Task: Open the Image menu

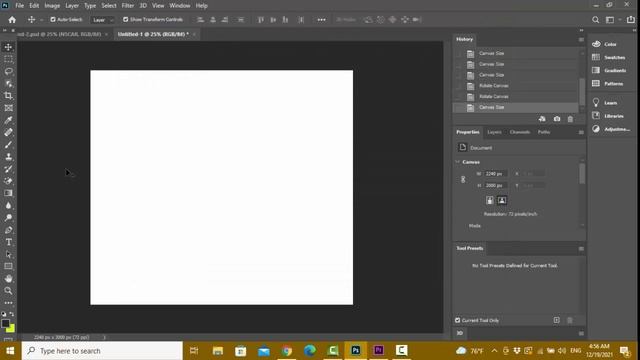Action: click(x=52, y=6)
